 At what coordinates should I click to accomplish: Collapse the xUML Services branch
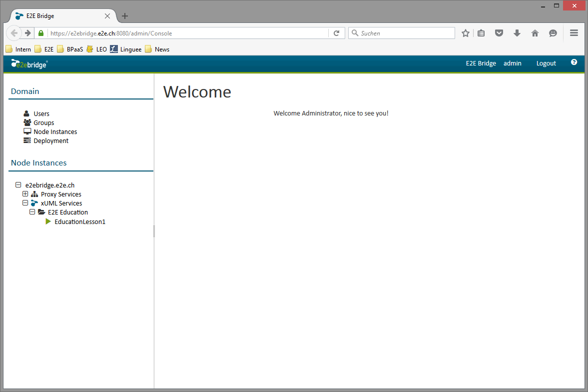pyautogui.click(x=25, y=203)
